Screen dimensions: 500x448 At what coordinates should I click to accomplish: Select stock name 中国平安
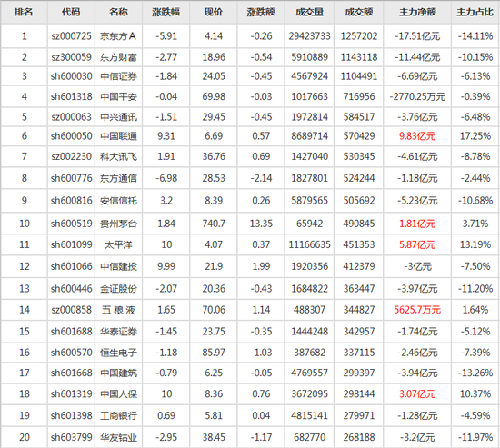118,96
